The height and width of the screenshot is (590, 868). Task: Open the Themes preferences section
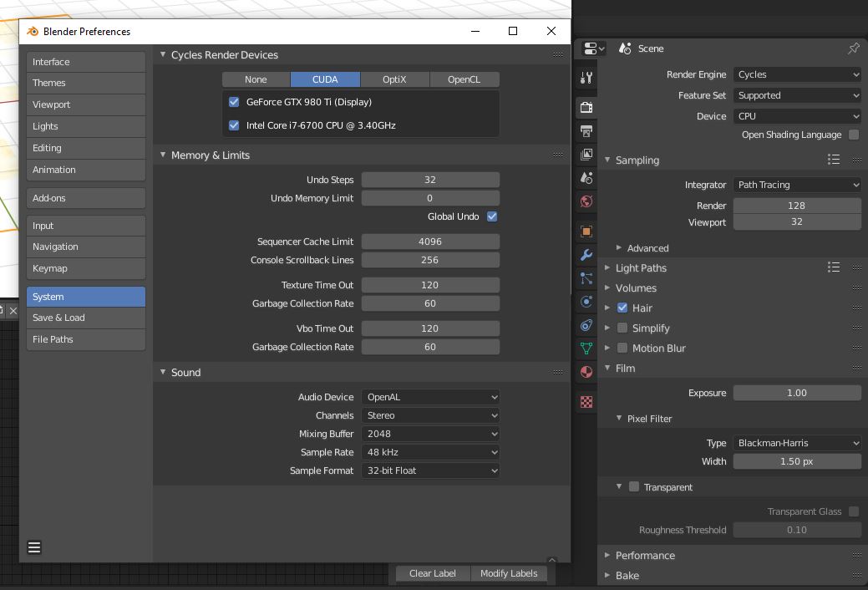pyautogui.click(x=86, y=83)
